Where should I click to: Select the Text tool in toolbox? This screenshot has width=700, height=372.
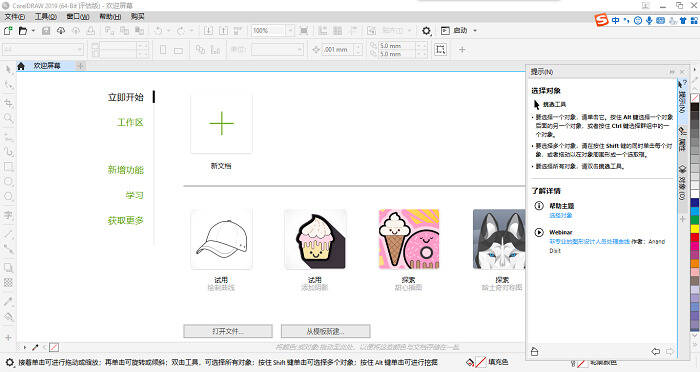pyautogui.click(x=8, y=215)
